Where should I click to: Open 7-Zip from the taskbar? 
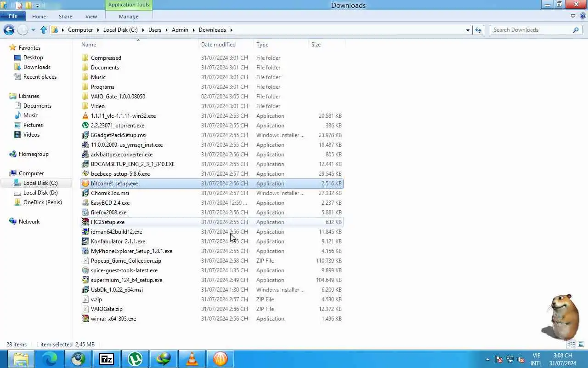[106, 359]
